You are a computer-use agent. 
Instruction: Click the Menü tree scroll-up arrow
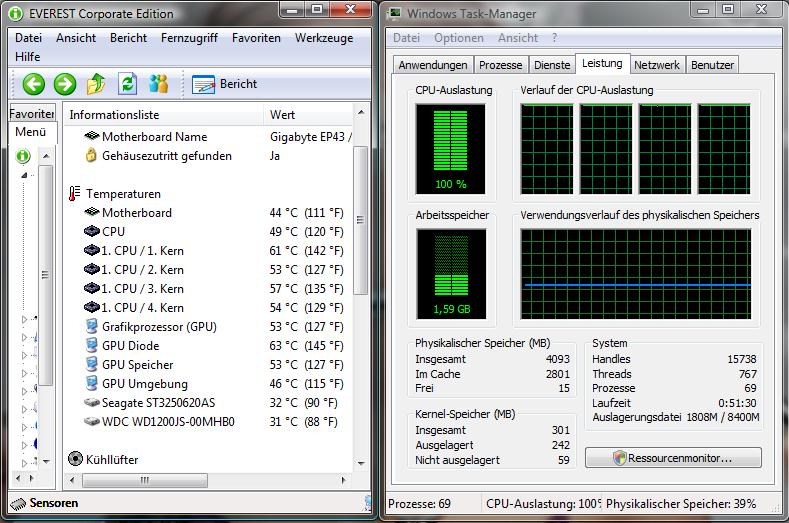click(x=46, y=156)
